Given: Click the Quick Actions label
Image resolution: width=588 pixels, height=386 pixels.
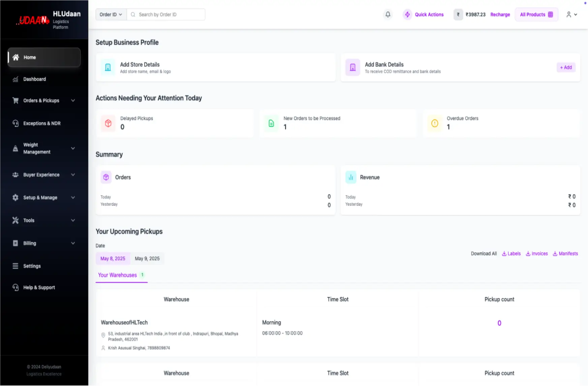Looking at the screenshot, I should [429, 14].
